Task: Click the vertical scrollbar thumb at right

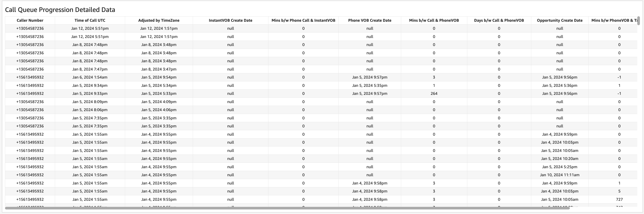Action: click(638, 21)
